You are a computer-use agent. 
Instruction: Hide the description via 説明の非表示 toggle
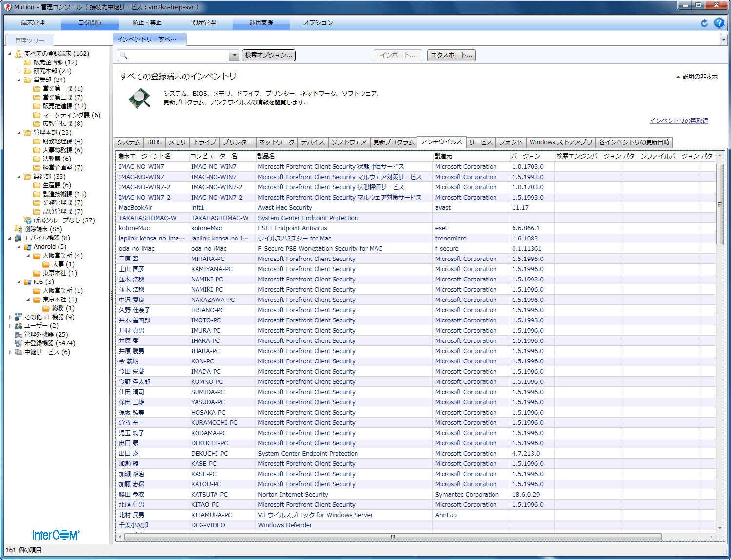click(x=697, y=77)
